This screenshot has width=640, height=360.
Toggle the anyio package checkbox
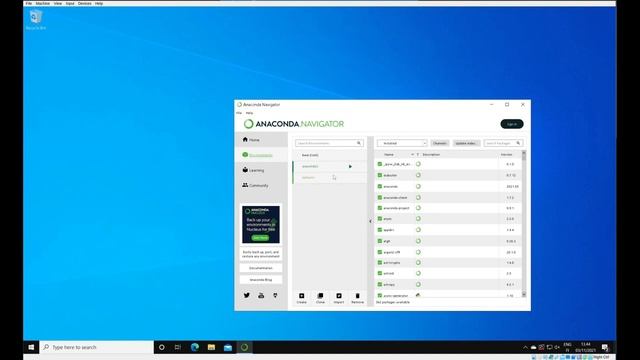coord(380,219)
